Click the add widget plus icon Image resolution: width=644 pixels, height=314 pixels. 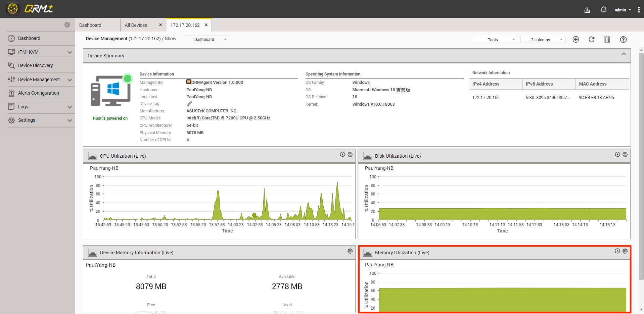(x=576, y=40)
